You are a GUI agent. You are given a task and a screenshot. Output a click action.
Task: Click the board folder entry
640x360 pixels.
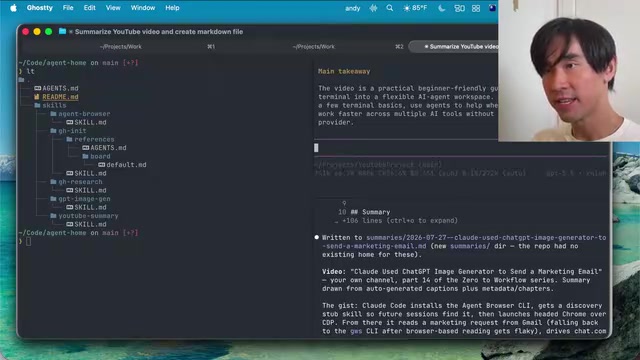[x=100, y=156]
